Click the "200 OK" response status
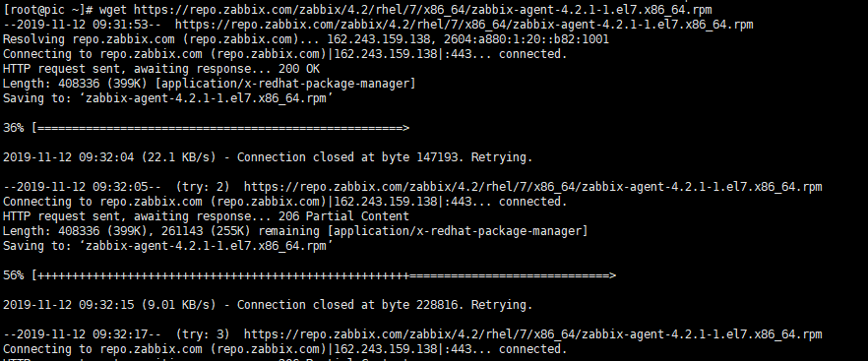Screen dimensions: 868x361 [299, 69]
